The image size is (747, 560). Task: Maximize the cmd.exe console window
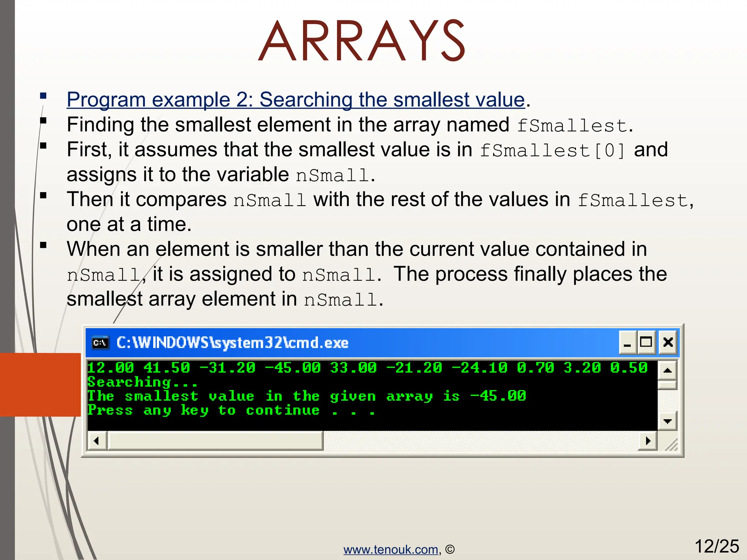646,343
